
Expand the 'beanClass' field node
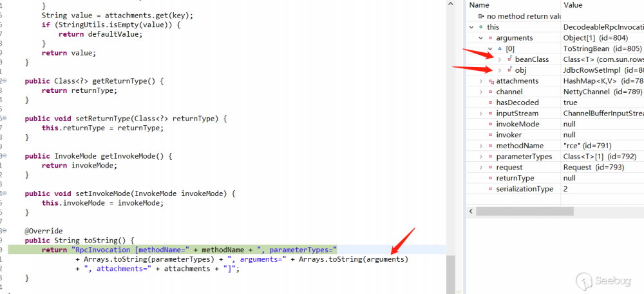click(x=500, y=59)
